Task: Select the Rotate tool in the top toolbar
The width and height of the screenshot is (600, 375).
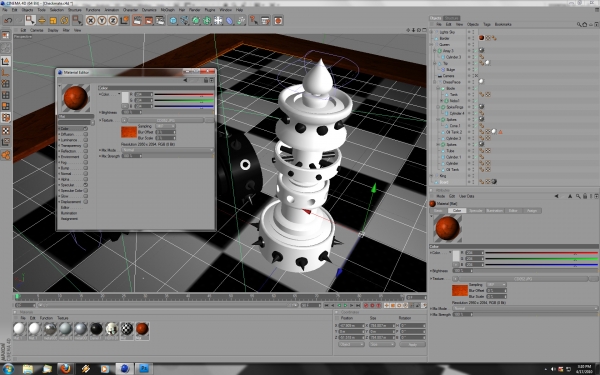Action: coord(64,20)
